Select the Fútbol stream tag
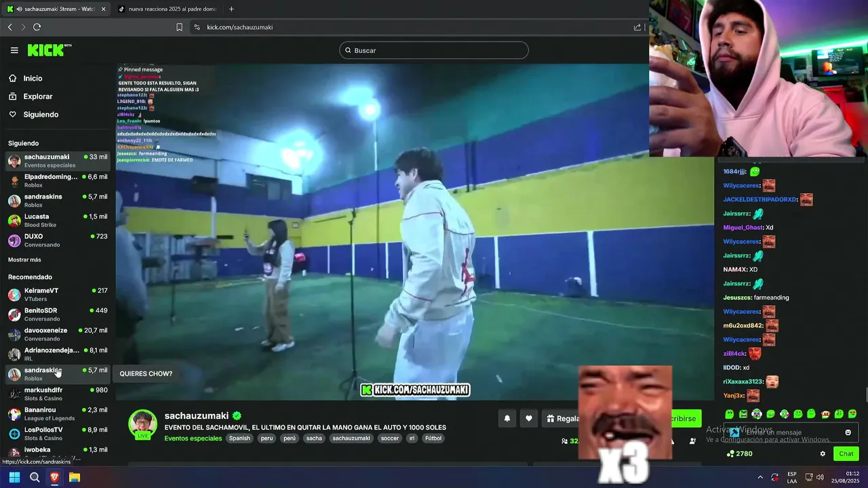This screenshot has height=488, width=868. pos(433,438)
